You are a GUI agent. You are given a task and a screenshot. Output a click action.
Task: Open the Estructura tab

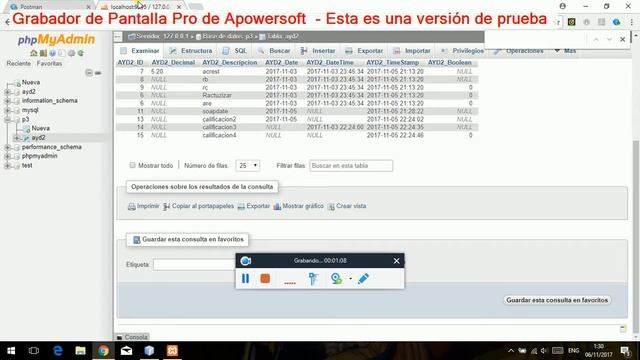tap(191, 51)
